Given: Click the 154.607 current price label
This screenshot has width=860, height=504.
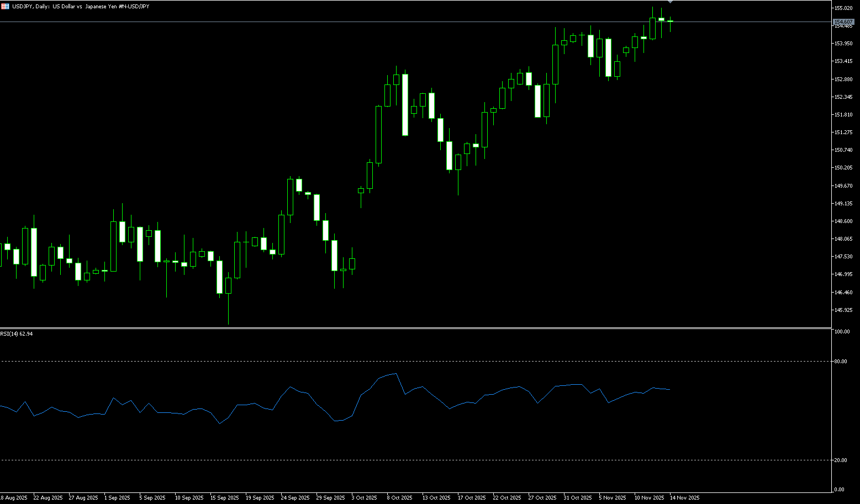Looking at the screenshot, I should (843, 22).
